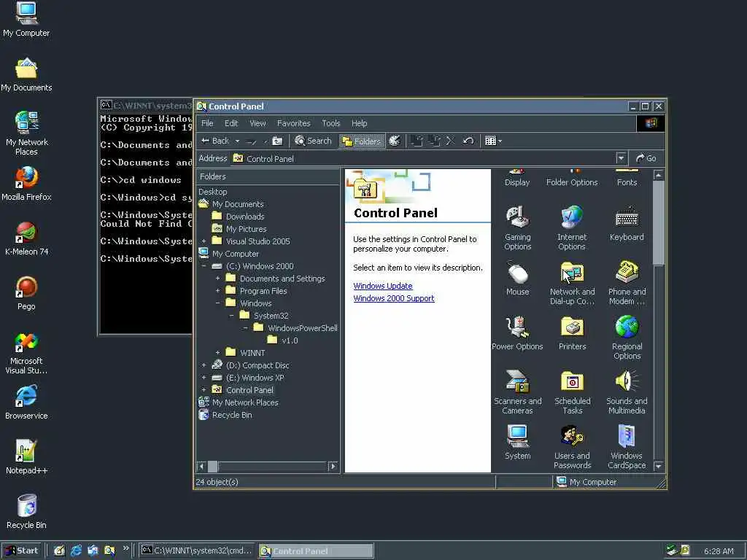This screenshot has width=747, height=560.
Task: Open Sounds and Multimedia settings
Action: tap(627, 392)
